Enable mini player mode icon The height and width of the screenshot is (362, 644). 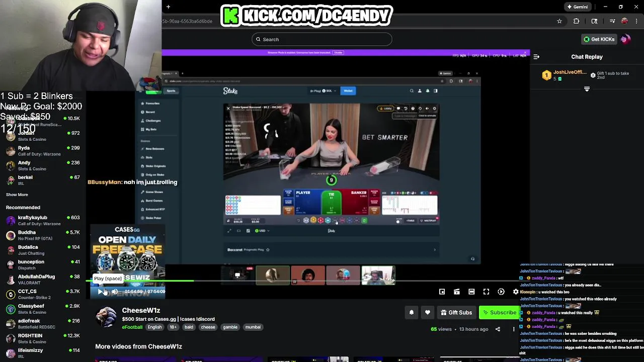tap(442, 292)
